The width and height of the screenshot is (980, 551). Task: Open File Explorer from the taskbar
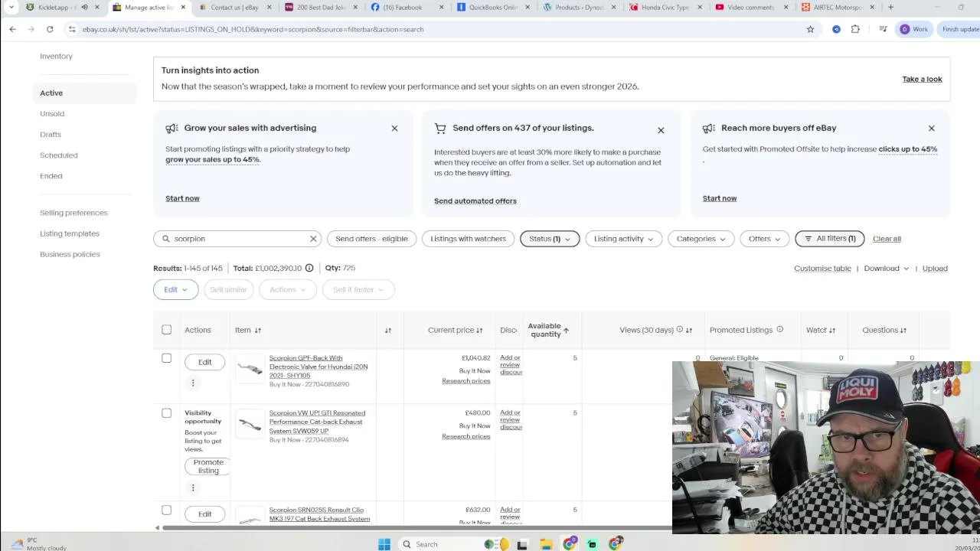[x=546, y=544]
